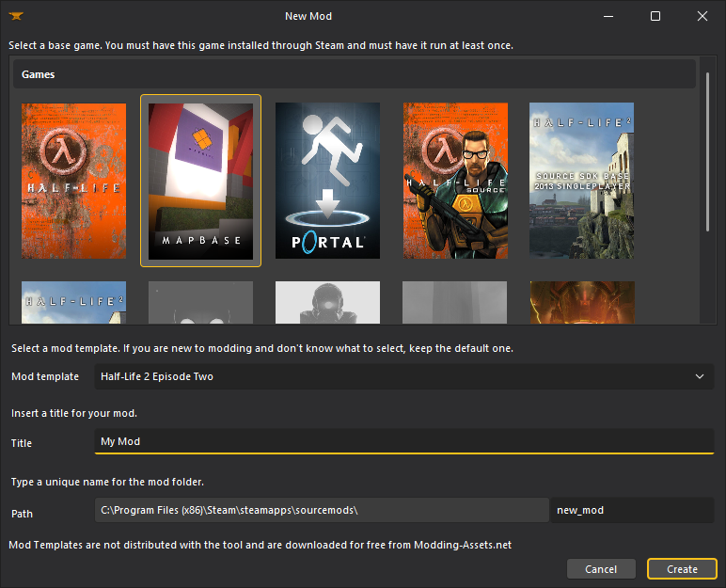Choose Source SDK Base 2013 Singleplayer cover

[581, 181]
